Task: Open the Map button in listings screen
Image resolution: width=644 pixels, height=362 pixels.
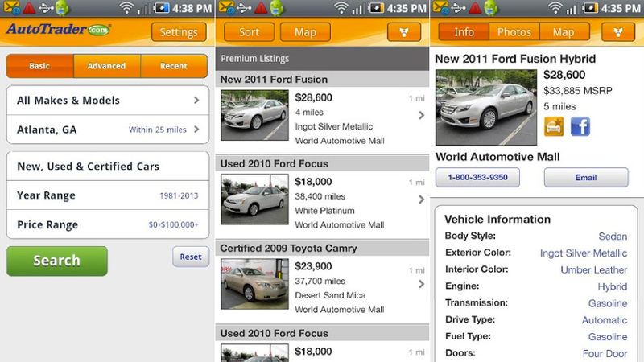Action: tap(305, 32)
